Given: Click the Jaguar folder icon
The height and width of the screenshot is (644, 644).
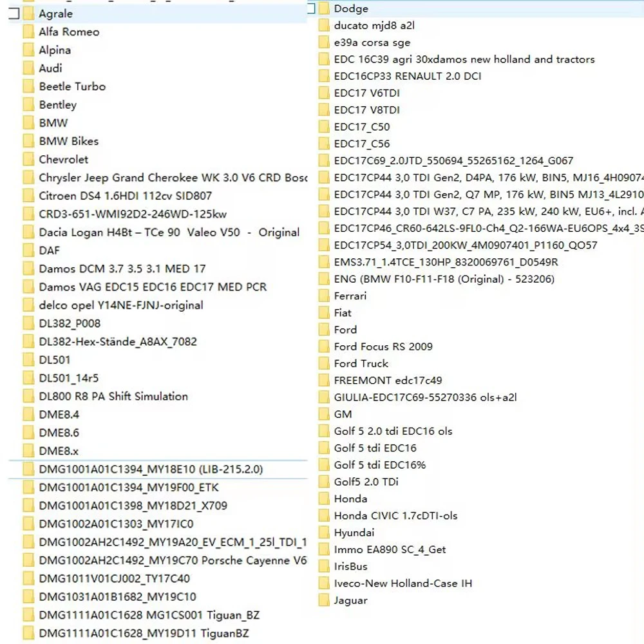Looking at the screenshot, I should point(324,600).
